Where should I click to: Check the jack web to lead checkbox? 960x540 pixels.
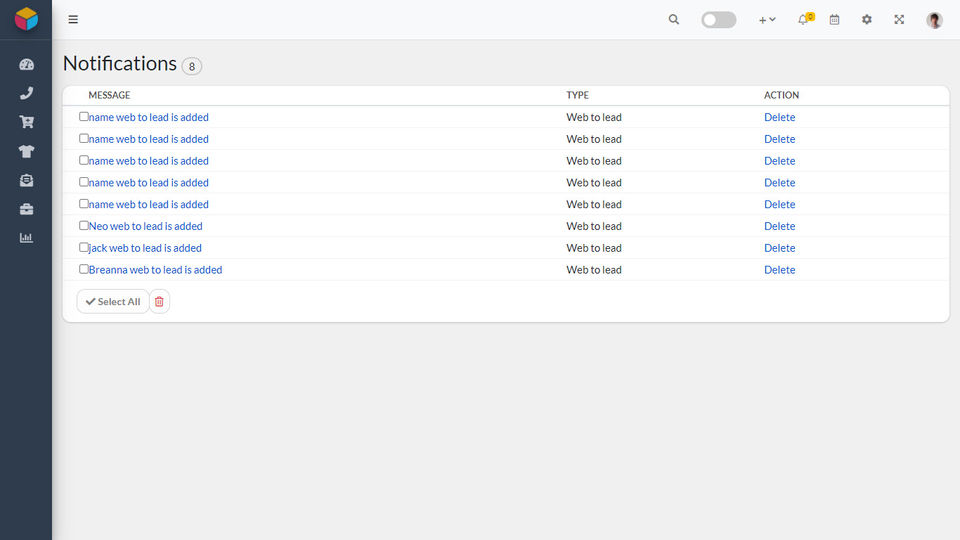coord(84,247)
